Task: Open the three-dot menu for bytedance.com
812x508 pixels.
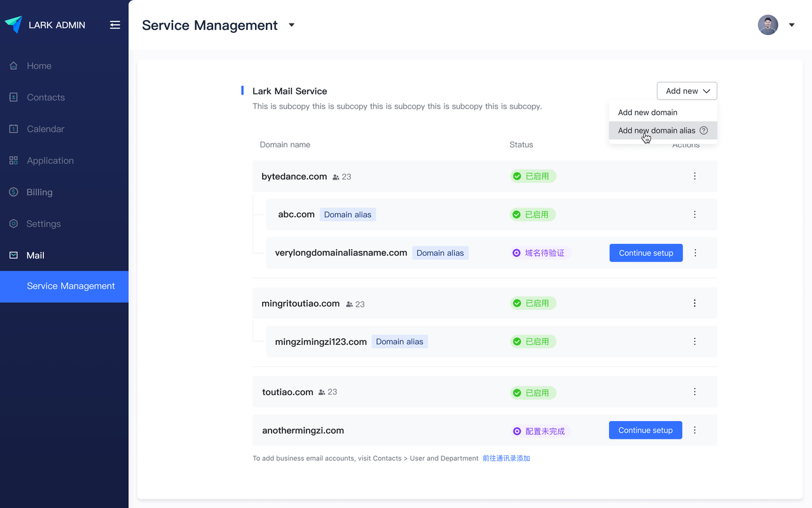Action: (x=695, y=176)
